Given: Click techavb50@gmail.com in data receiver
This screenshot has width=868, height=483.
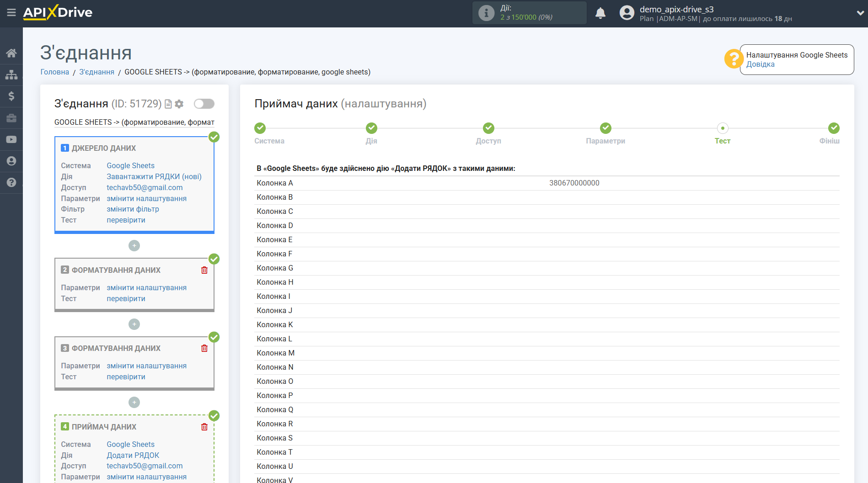Looking at the screenshot, I should [x=145, y=466].
